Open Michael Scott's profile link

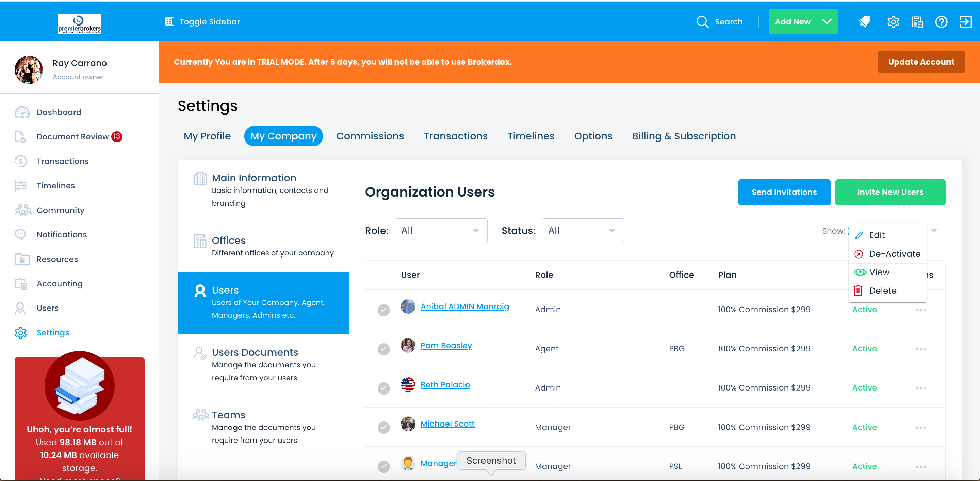(x=447, y=424)
